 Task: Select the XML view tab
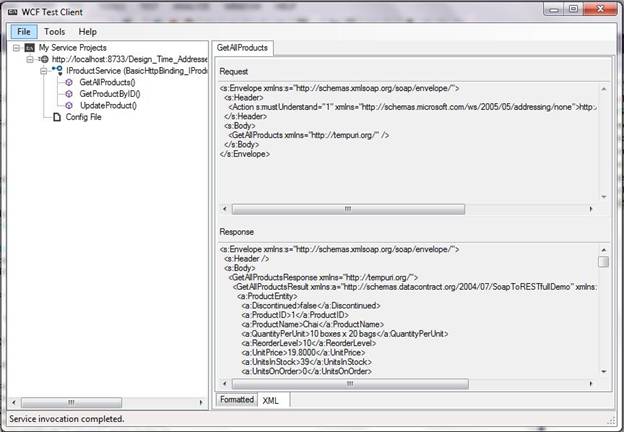271,401
